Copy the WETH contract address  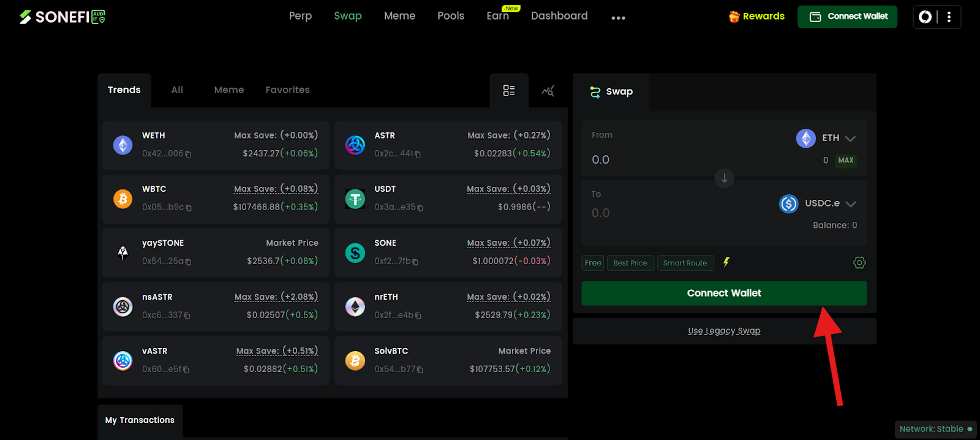(188, 154)
